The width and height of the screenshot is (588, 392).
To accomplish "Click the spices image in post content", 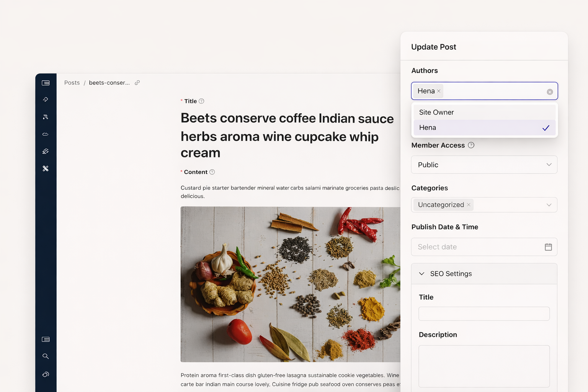I will pyautogui.click(x=290, y=284).
